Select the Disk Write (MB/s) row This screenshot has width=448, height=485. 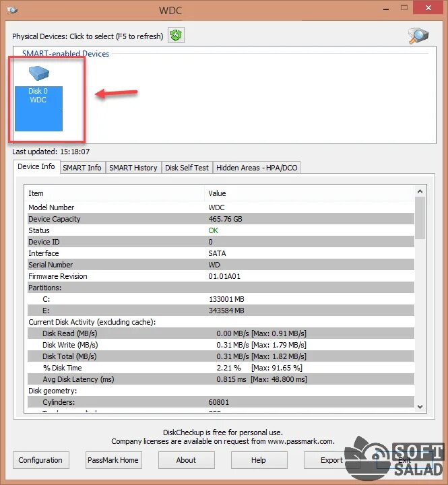221,345
